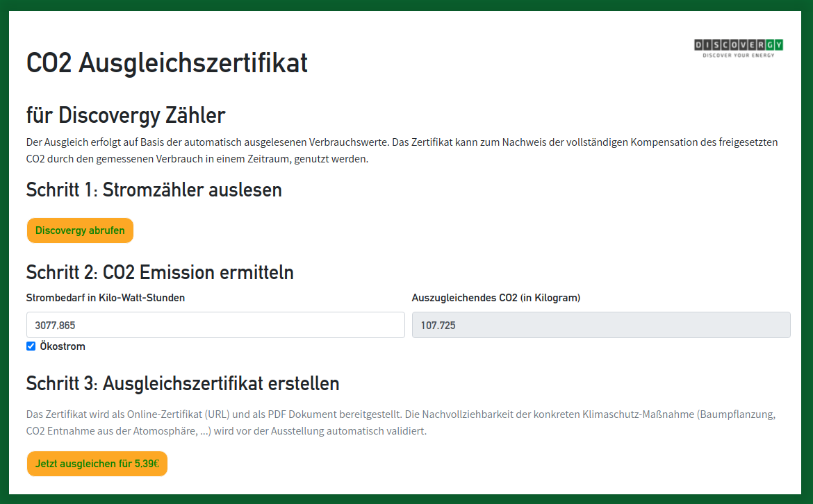This screenshot has height=504, width=813.
Task: Click the Discovergy abrufen button
Action: click(80, 230)
